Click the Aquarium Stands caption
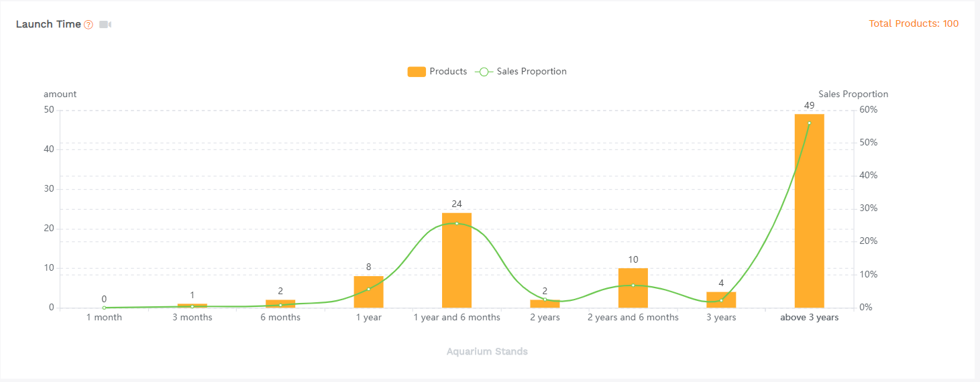 click(487, 352)
